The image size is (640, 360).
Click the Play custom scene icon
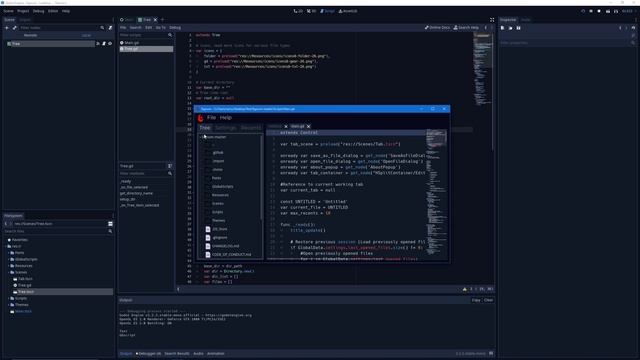616,11
